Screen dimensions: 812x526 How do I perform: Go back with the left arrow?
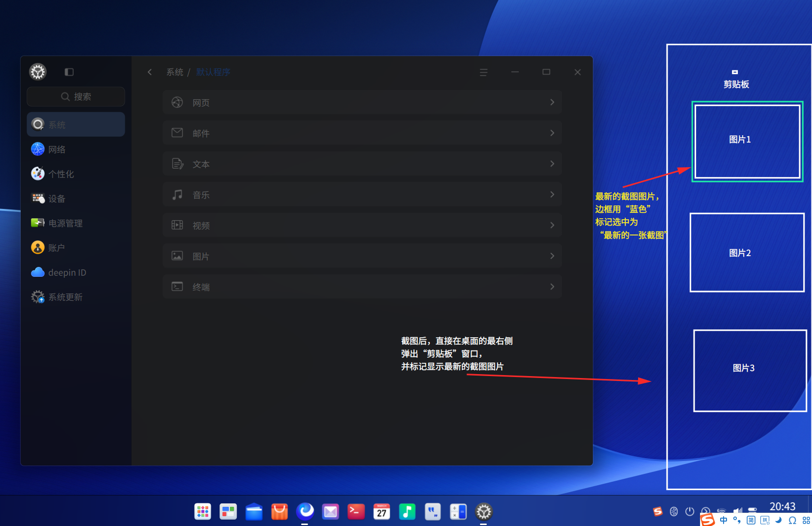tap(150, 72)
